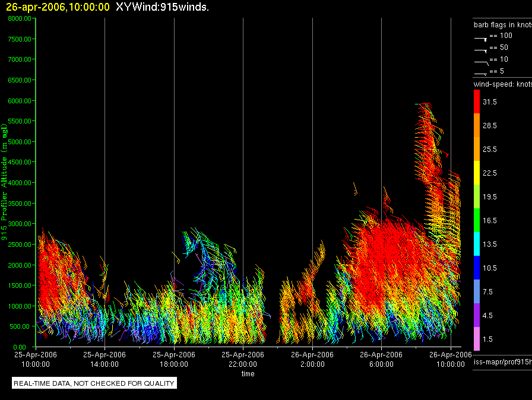532x400 pixels.
Task: Click the 'iss-mapr/prof915h' source label
Action: pos(503,362)
